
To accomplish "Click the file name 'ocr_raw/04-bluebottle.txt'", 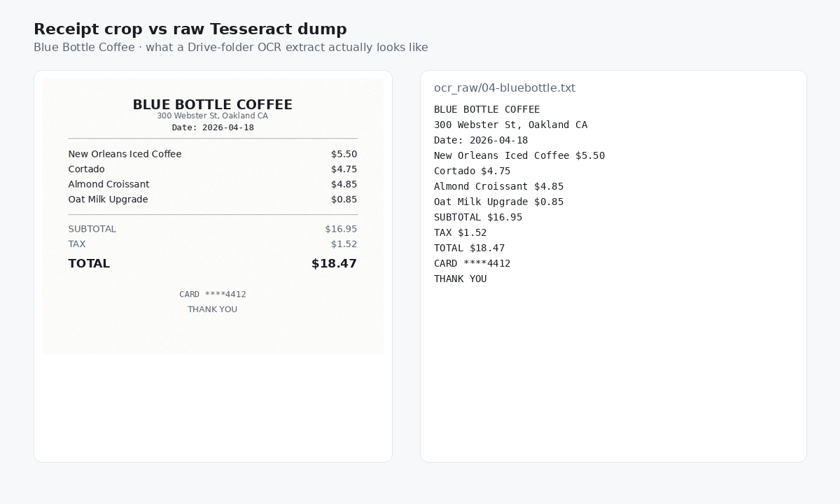I will [505, 88].
